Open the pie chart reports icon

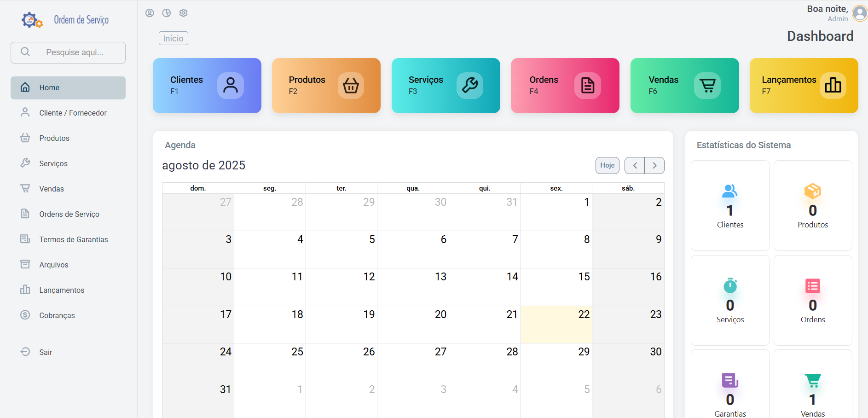coord(167,13)
